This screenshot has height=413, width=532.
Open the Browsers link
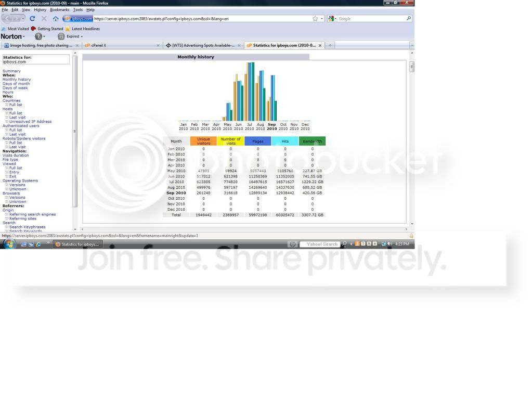11,193
